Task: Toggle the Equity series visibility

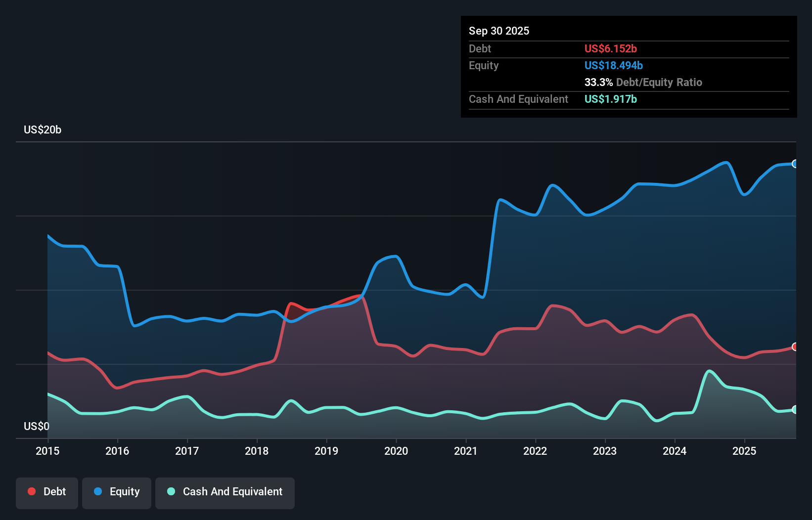Action: click(116, 492)
